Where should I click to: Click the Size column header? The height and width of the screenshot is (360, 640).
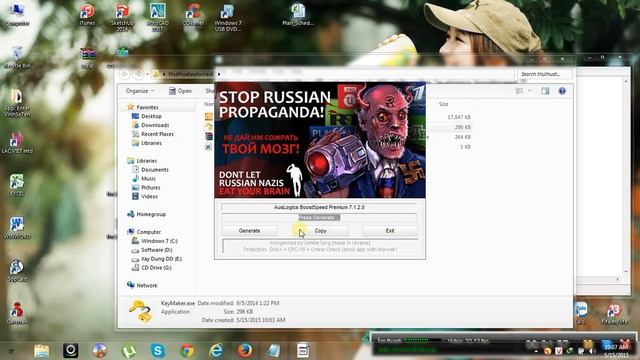click(443, 104)
